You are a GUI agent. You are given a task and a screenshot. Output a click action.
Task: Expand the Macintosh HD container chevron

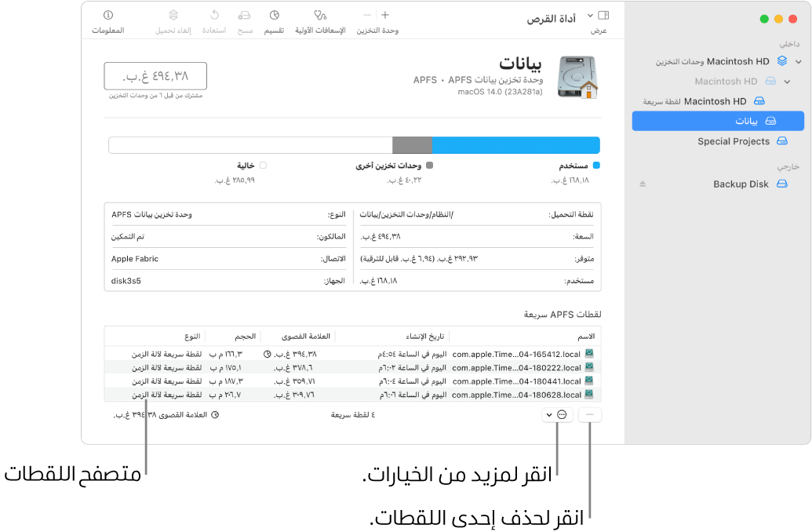(787, 81)
